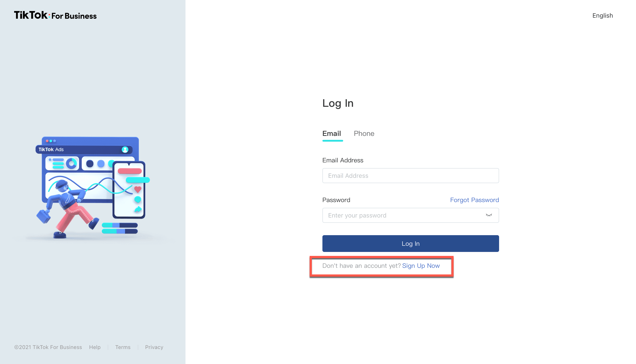Click the profile avatar icon on TikTok Ads bar
The width and height of the screenshot is (636, 364).
[125, 150]
